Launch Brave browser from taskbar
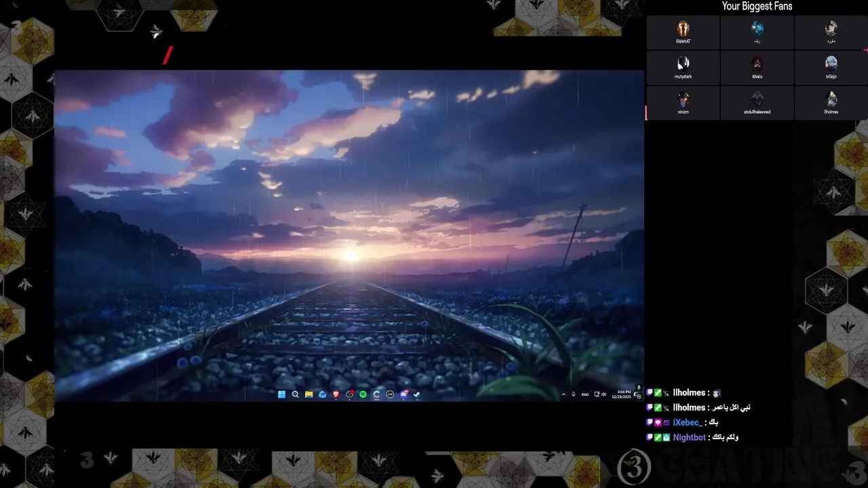 point(336,394)
